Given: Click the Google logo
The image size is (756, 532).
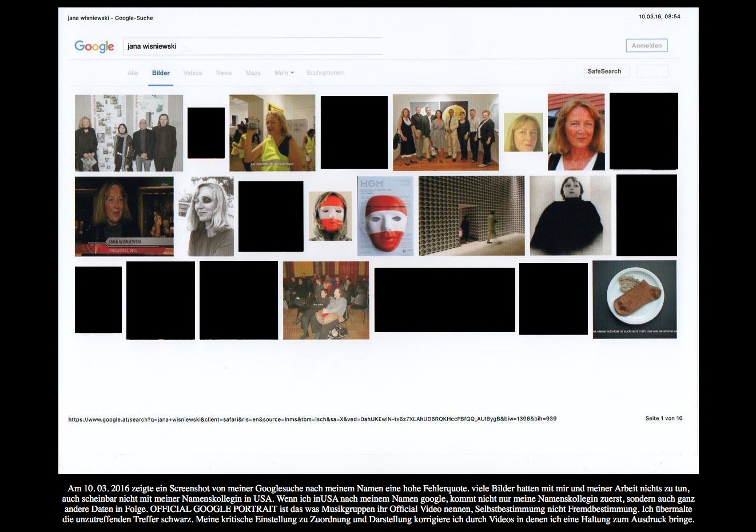Looking at the screenshot, I should (x=94, y=46).
